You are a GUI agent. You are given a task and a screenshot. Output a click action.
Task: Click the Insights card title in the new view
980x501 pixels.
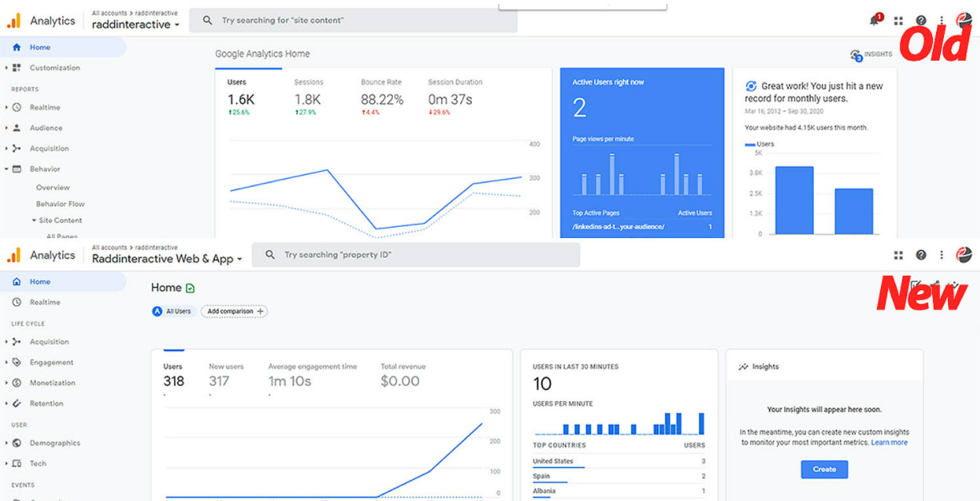click(765, 367)
